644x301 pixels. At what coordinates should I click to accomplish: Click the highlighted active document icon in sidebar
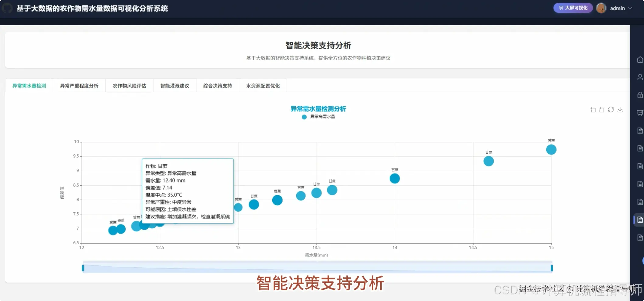coord(640,220)
